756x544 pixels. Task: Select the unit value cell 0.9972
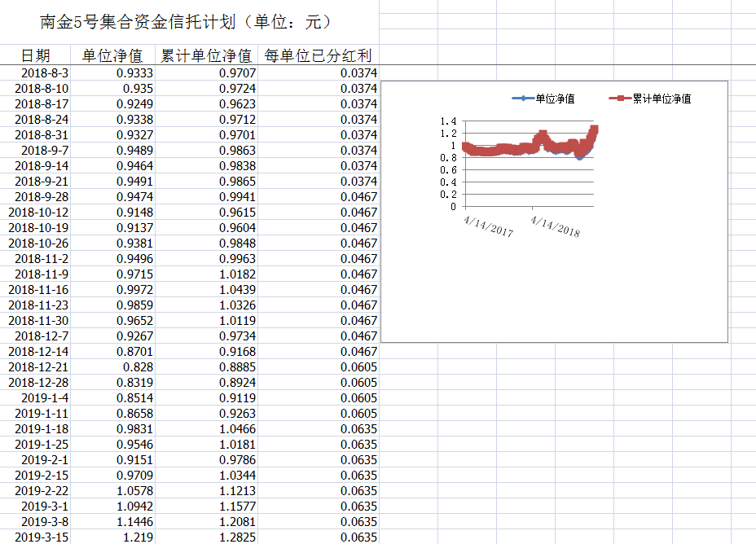click(112, 290)
